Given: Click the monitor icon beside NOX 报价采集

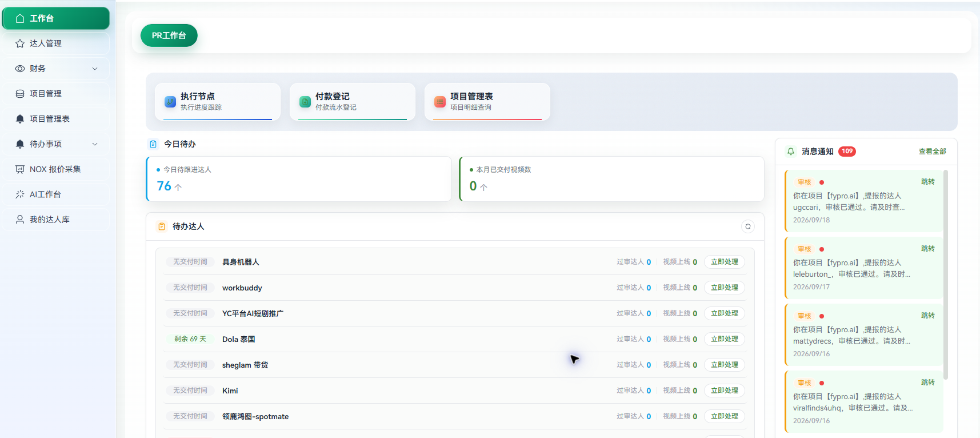Looking at the screenshot, I should [20, 169].
